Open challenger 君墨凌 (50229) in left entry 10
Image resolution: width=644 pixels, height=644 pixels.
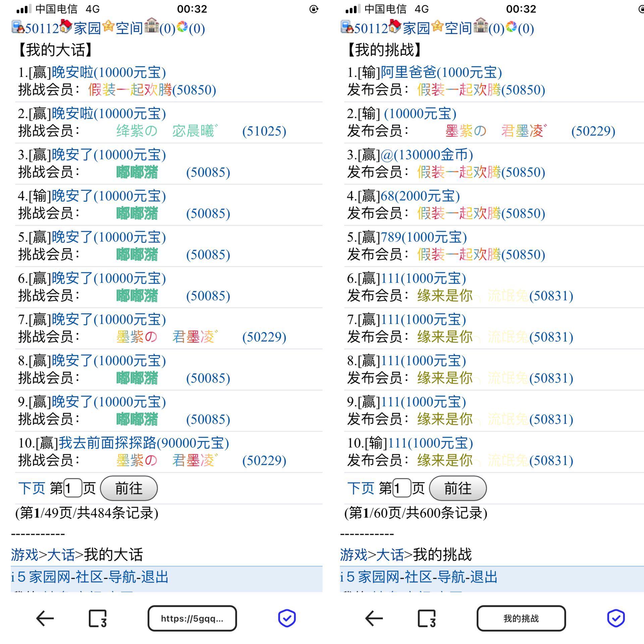click(x=201, y=461)
